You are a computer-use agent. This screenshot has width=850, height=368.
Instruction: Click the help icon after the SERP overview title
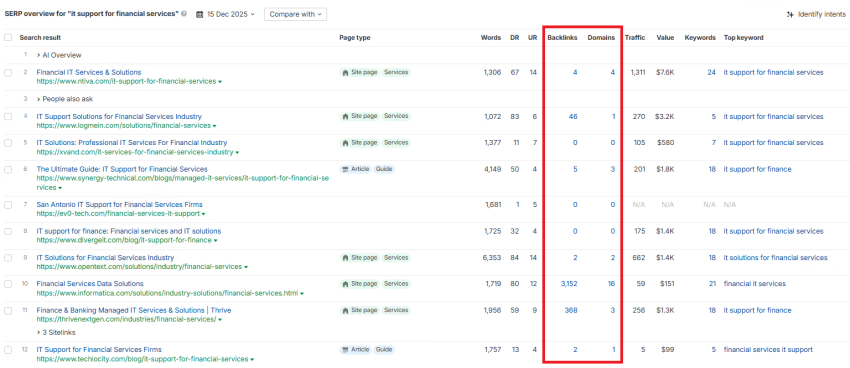(x=184, y=15)
